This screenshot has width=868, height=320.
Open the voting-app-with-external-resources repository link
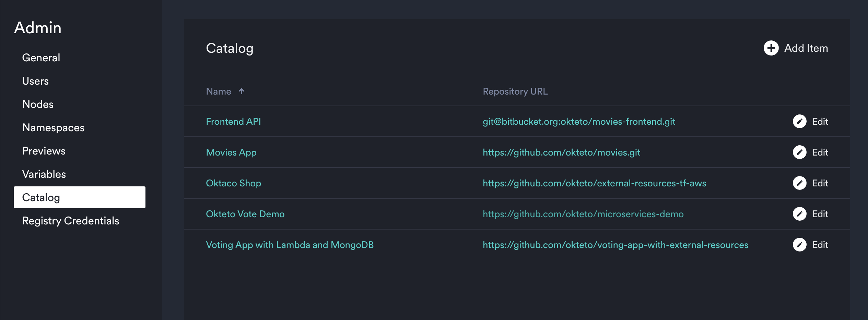coord(615,245)
